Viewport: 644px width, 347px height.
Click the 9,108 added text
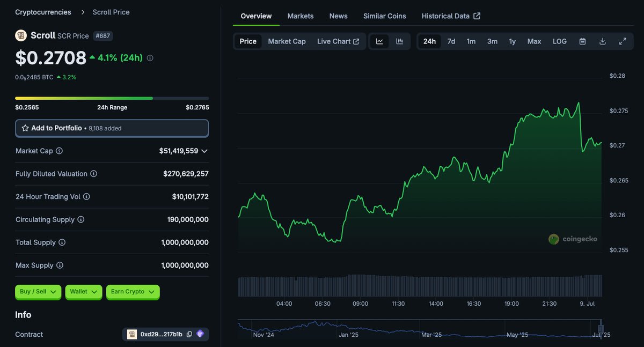point(105,129)
